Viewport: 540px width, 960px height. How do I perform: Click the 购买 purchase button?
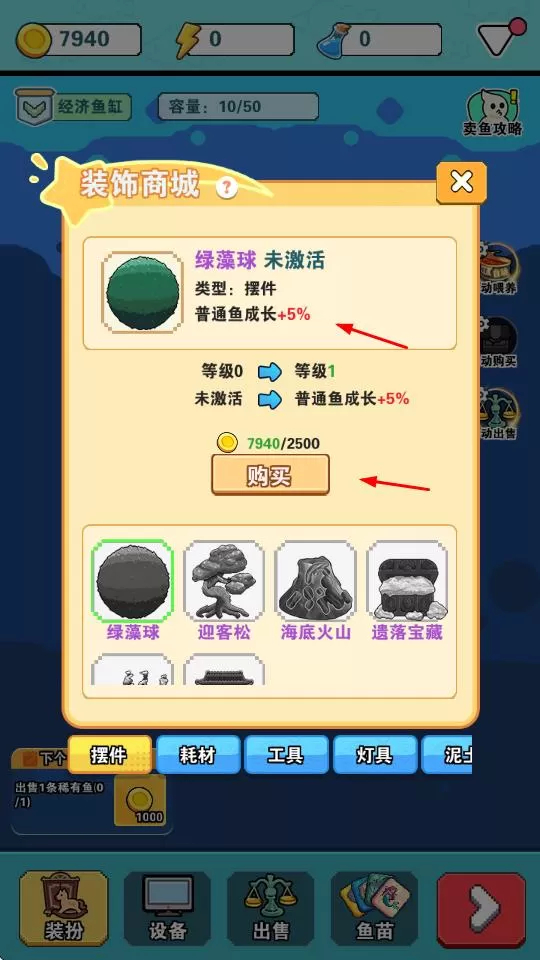tap(270, 474)
